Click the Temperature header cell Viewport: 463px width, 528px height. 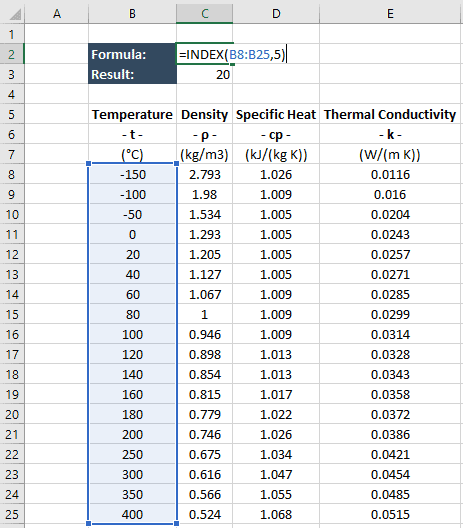point(132,114)
